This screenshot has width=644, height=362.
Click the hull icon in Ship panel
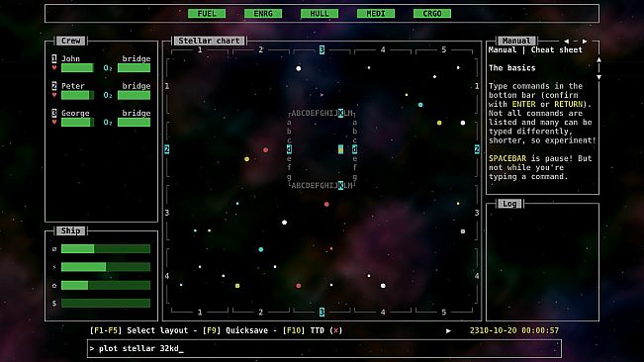point(54,285)
